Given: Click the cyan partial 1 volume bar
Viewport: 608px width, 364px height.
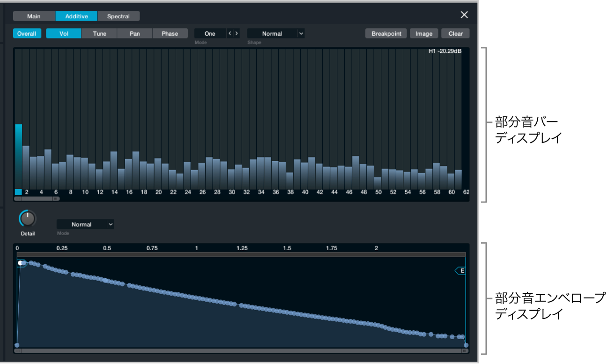Looking at the screenshot, I should [x=18, y=156].
